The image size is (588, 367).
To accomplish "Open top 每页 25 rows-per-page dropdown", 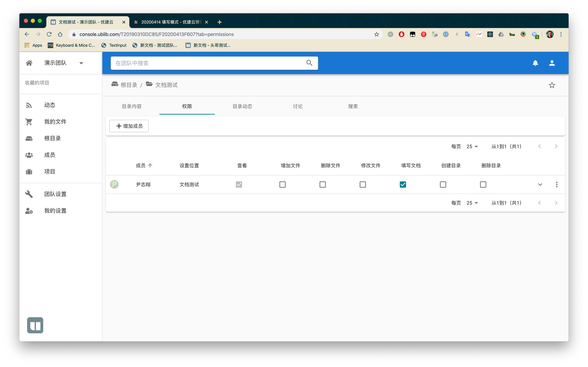I will 472,146.
